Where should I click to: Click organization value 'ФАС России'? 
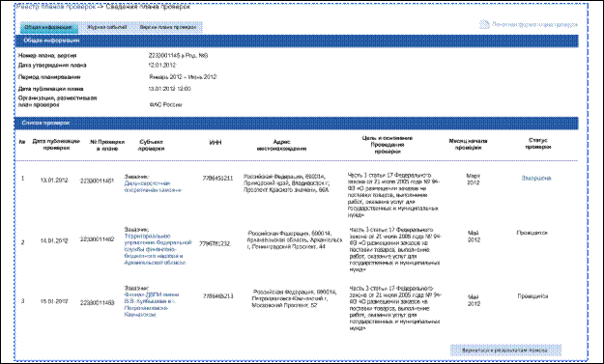point(165,104)
